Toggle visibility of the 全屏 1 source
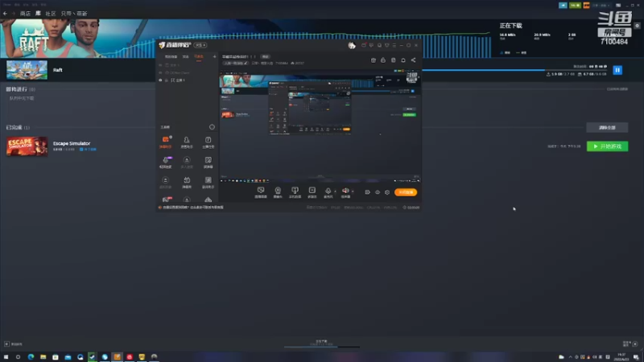This screenshot has width=644, height=362. 160,80
